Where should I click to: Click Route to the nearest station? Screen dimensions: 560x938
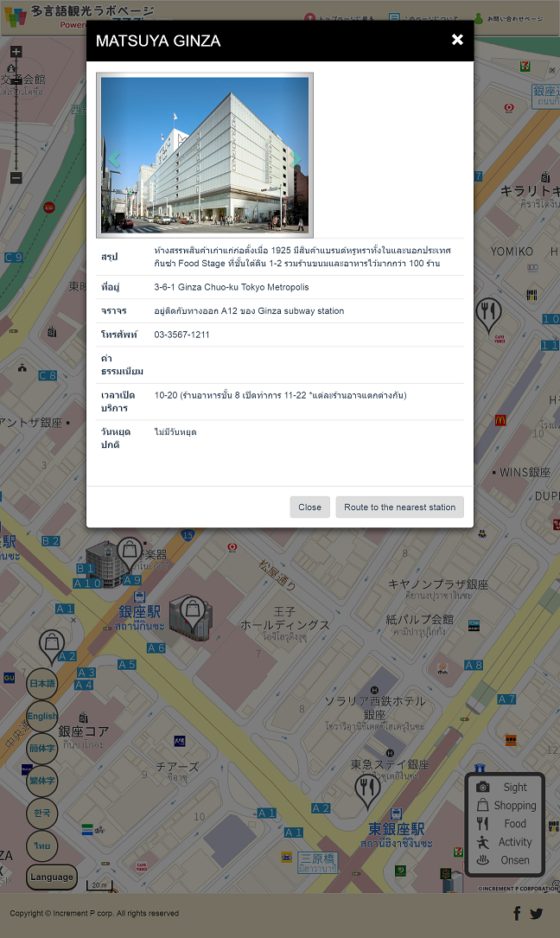pyautogui.click(x=399, y=507)
